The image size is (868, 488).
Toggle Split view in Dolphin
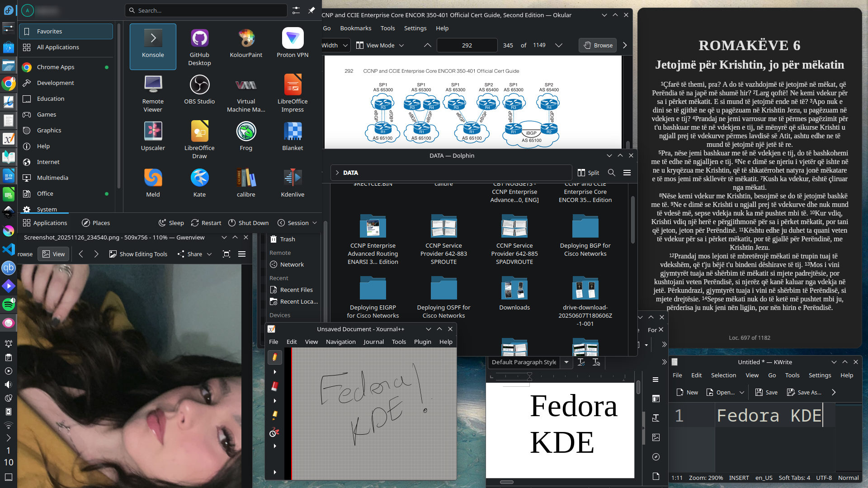(588, 173)
